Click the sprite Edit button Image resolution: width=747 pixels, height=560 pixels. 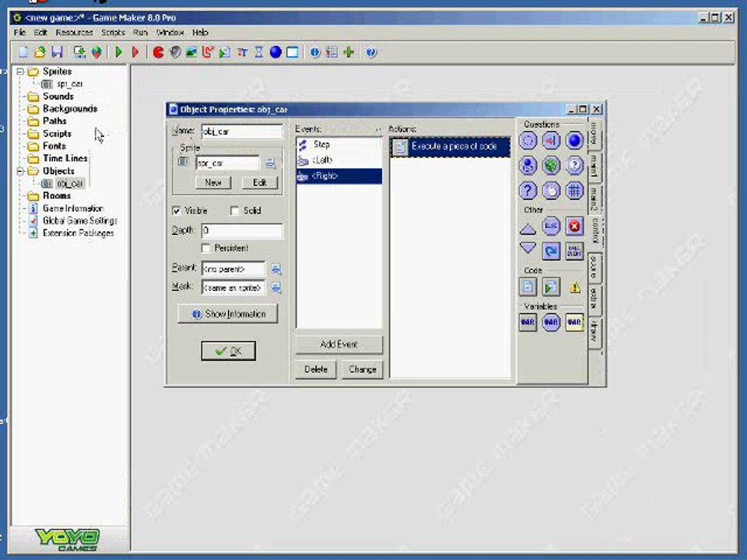(260, 183)
